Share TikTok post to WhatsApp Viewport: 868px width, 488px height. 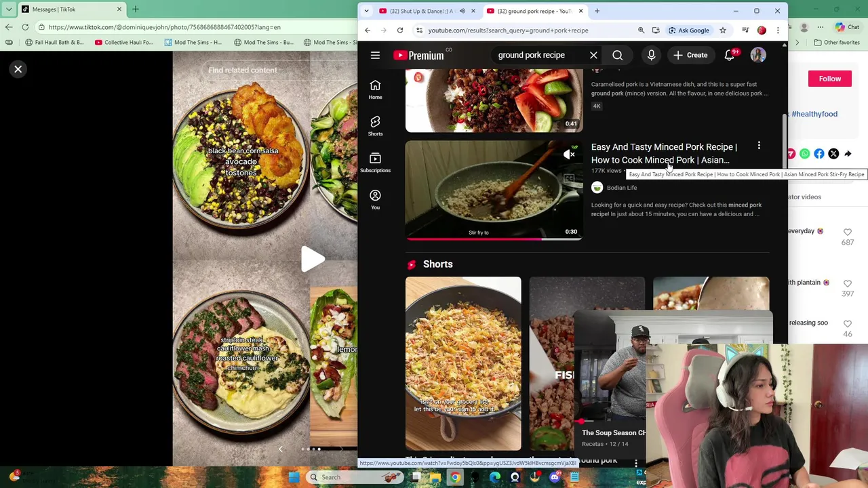pyautogui.click(x=805, y=154)
